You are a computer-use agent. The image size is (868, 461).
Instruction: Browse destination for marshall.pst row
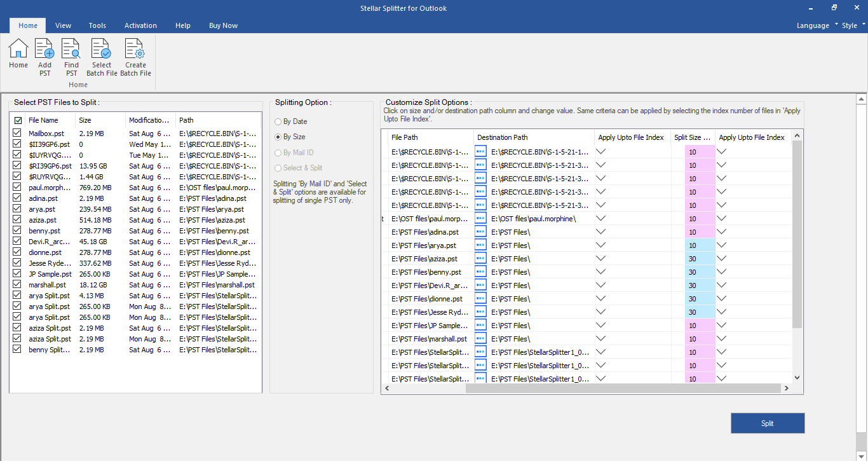click(x=480, y=338)
